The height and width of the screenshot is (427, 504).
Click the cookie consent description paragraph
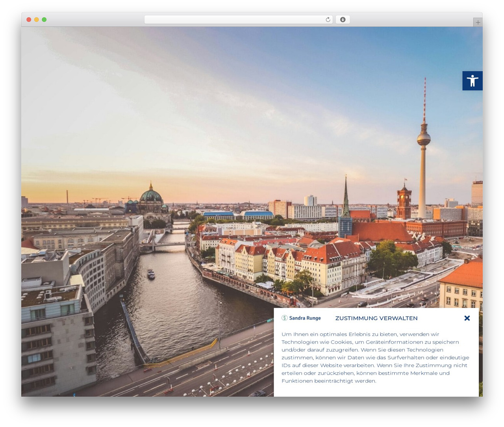point(375,357)
